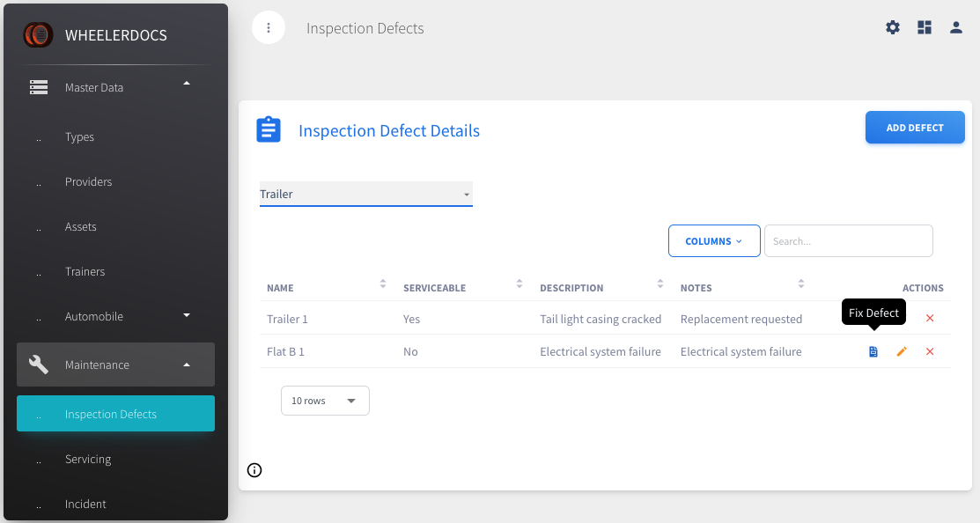Delete the Flat B 1 defect row
The height and width of the screenshot is (523, 980).
point(930,352)
